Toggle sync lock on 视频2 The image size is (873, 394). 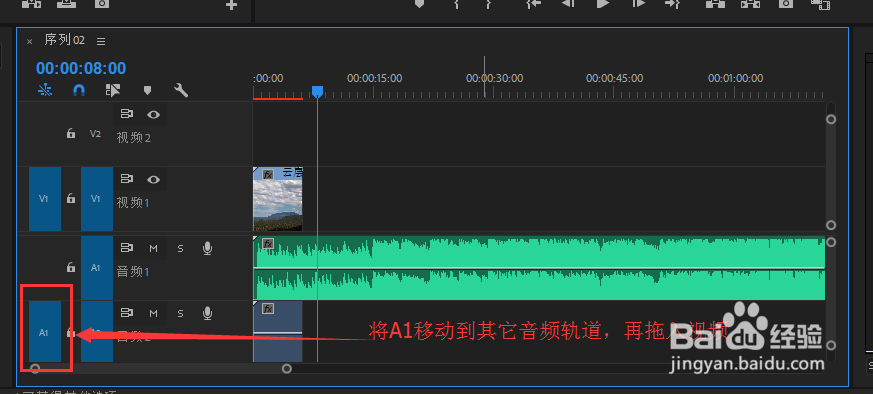click(127, 115)
